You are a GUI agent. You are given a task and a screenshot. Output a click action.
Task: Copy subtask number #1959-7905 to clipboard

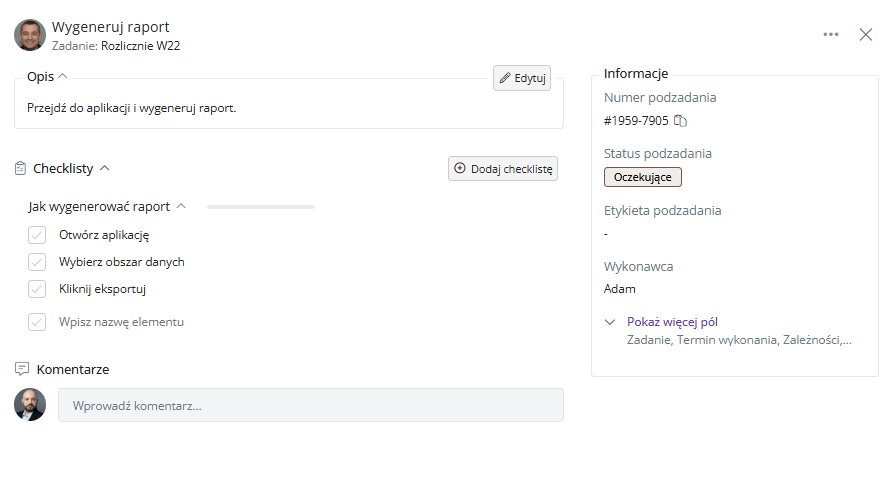click(680, 121)
